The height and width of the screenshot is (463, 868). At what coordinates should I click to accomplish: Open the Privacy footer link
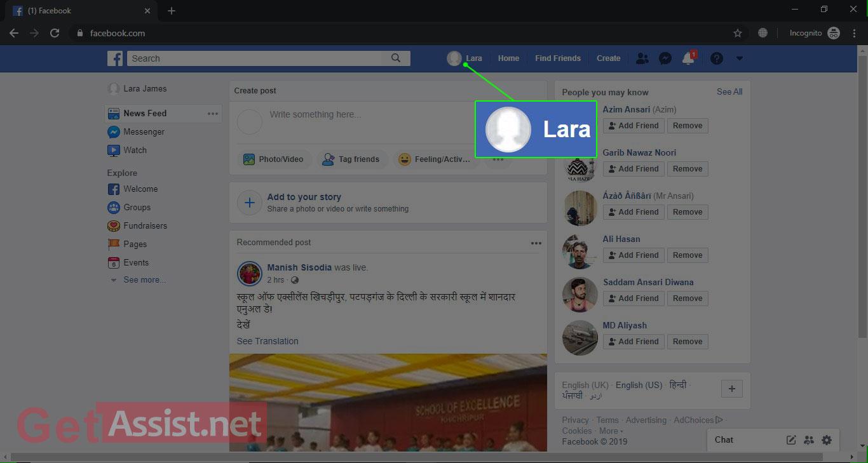point(575,420)
